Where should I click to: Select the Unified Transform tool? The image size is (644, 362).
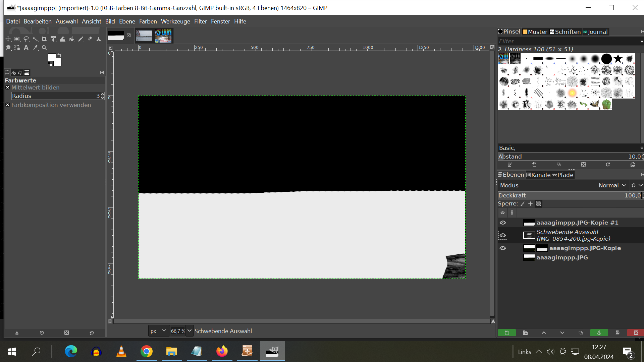[53, 39]
